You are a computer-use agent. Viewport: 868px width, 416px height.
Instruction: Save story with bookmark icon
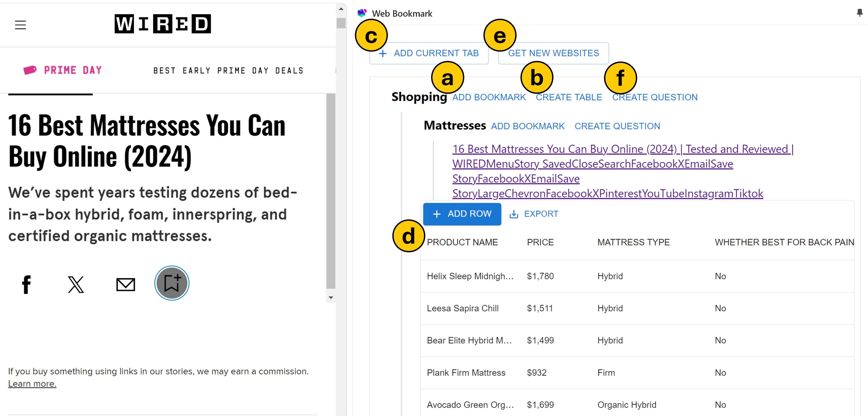(172, 283)
